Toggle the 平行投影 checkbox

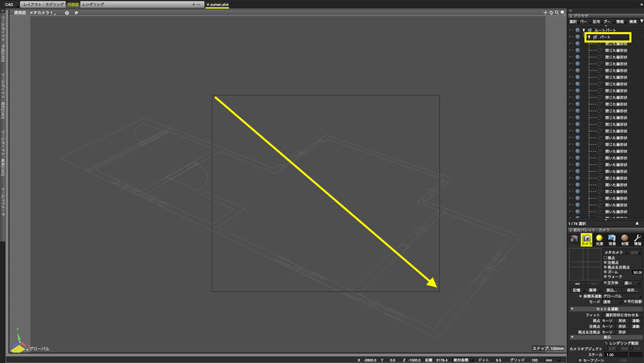pos(625,302)
